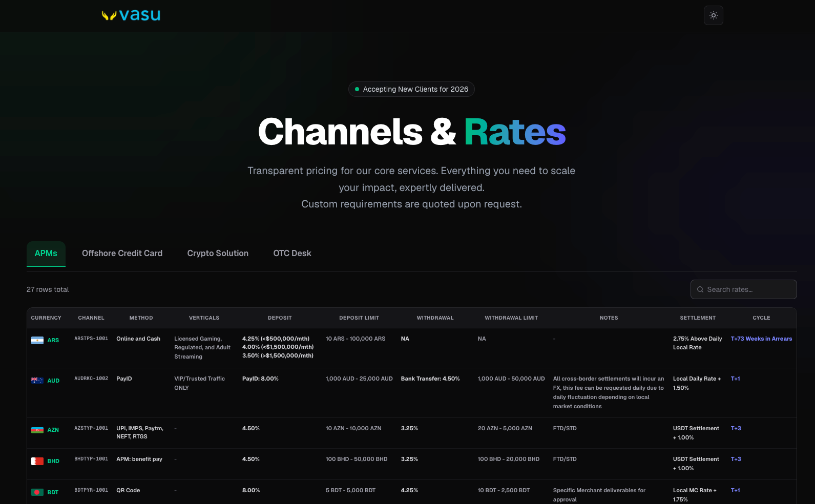Click the CYCLE column header
The width and height of the screenshot is (815, 504).
tap(761, 318)
